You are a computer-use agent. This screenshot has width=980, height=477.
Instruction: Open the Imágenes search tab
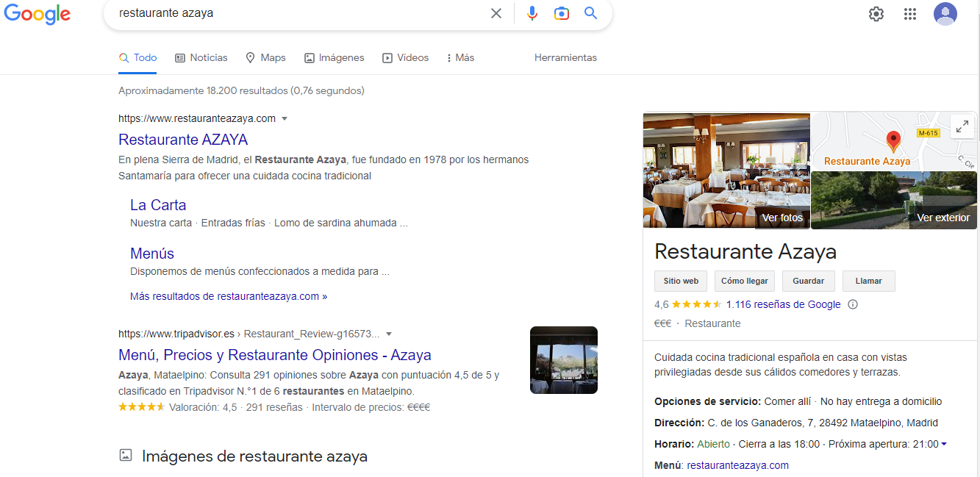pos(334,57)
